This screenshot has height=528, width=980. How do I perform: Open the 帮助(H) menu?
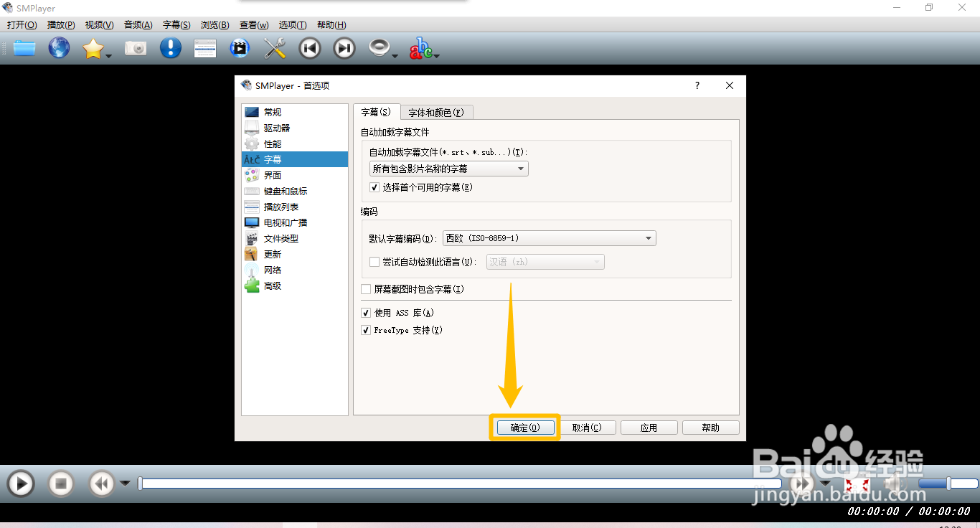(331, 25)
